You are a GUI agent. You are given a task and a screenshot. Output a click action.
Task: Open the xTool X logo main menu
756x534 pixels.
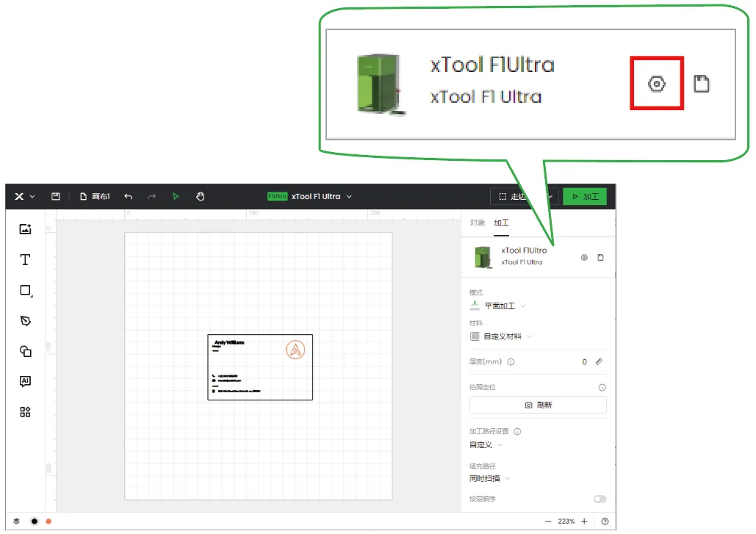pyautogui.click(x=24, y=197)
